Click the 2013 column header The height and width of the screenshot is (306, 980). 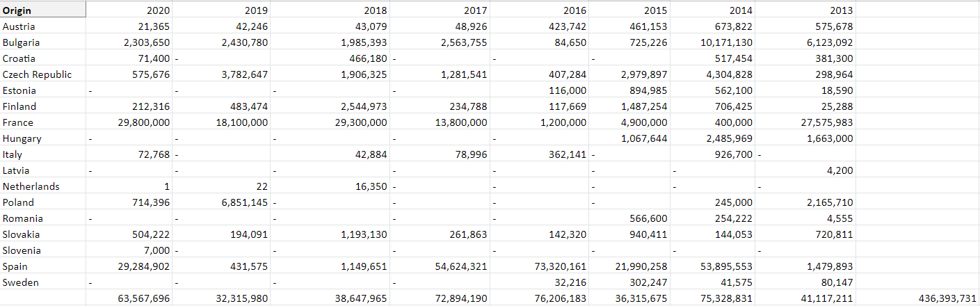coord(805,10)
